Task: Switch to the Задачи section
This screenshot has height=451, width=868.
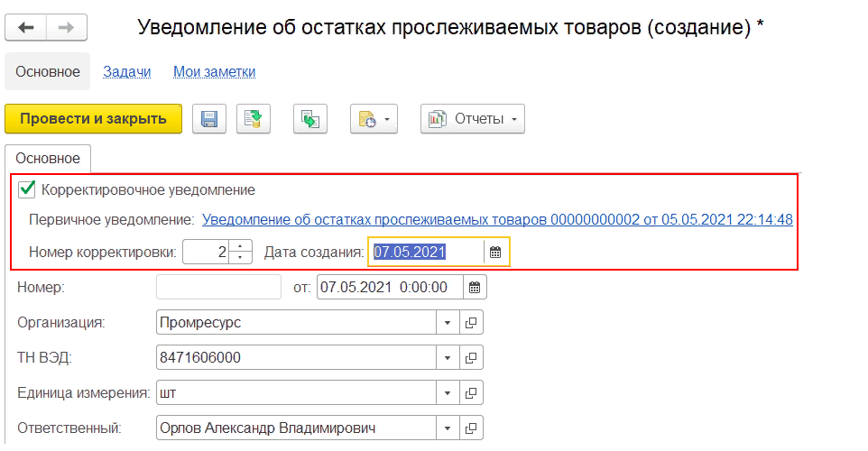Action: tap(127, 71)
